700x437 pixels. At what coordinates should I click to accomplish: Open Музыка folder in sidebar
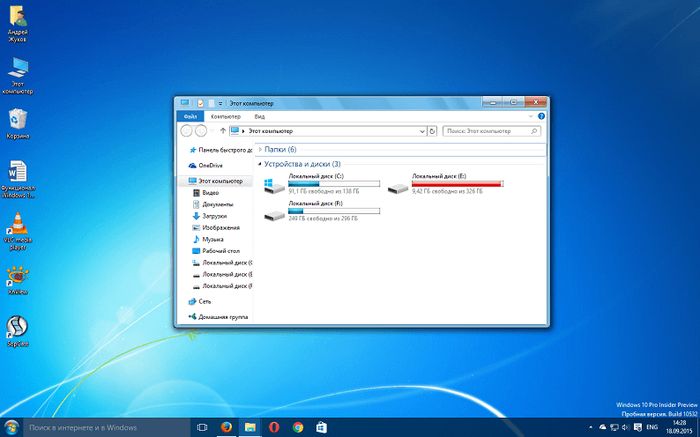[212, 239]
